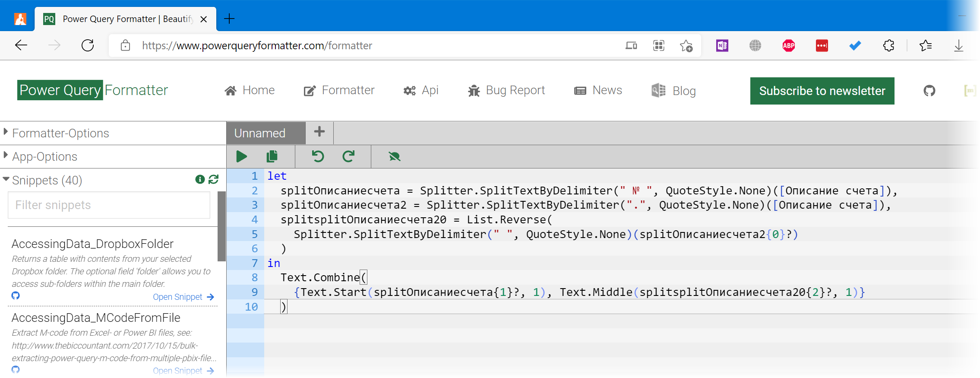Viewport: 980px width, 378px height.
Task: Open Snippet for AccessingData_MCodeFromFile
Action: 183,371
